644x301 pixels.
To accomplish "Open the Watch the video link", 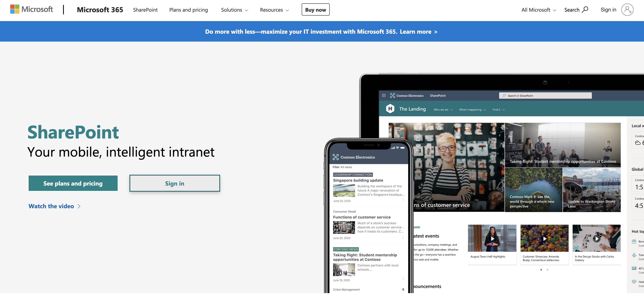I will pos(51,206).
